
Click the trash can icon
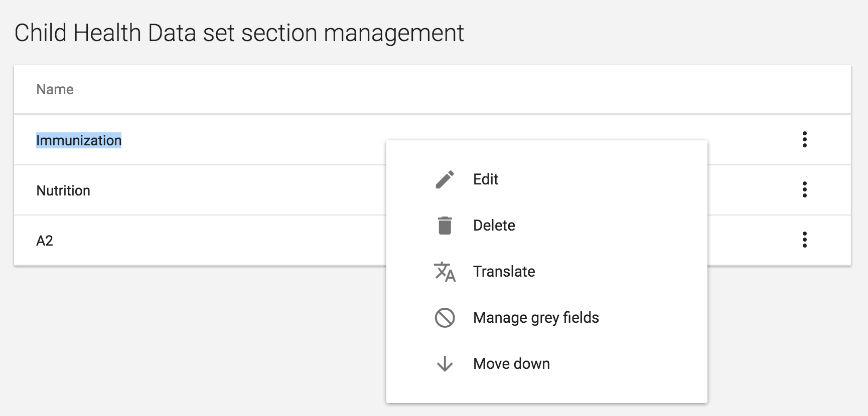445,226
